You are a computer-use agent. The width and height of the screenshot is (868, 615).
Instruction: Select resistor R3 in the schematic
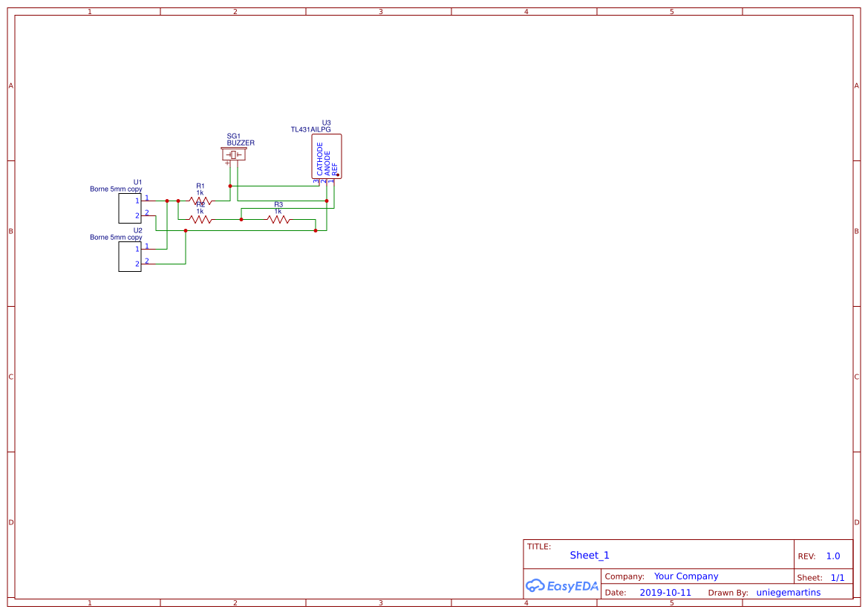pyautogui.click(x=278, y=218)
